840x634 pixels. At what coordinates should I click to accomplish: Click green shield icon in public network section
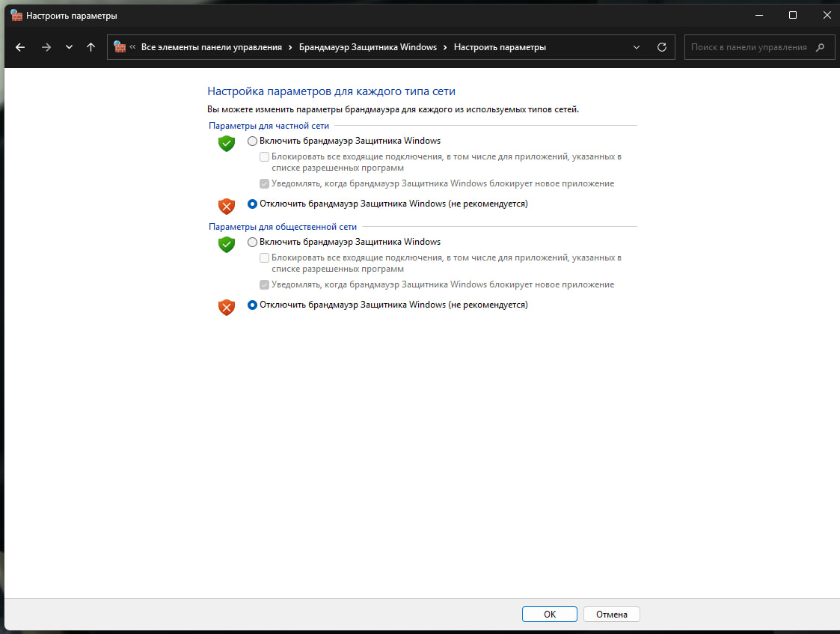[x=227, y=244]
